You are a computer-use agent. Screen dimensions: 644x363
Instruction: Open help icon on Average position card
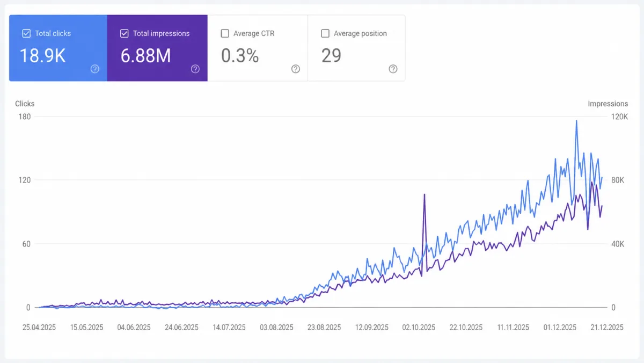pyautogui.click(x=393, y=69)
